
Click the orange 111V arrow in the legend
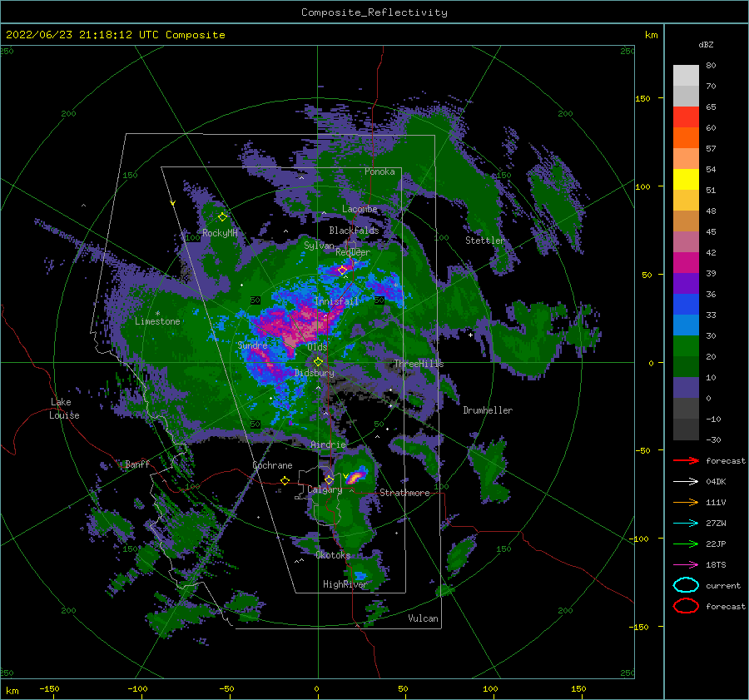(x=686, y=502)
